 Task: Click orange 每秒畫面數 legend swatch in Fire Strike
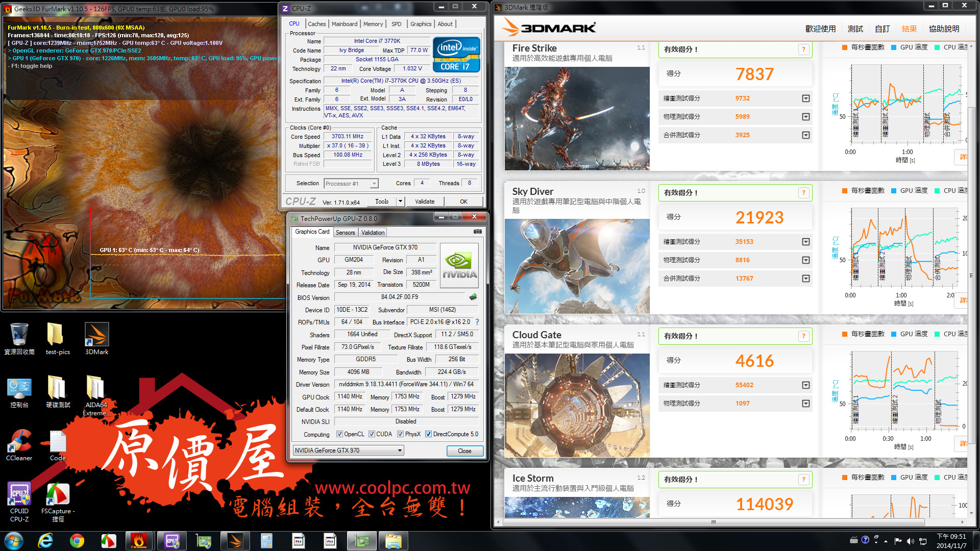pyautogui.click(x=845, y=47)
